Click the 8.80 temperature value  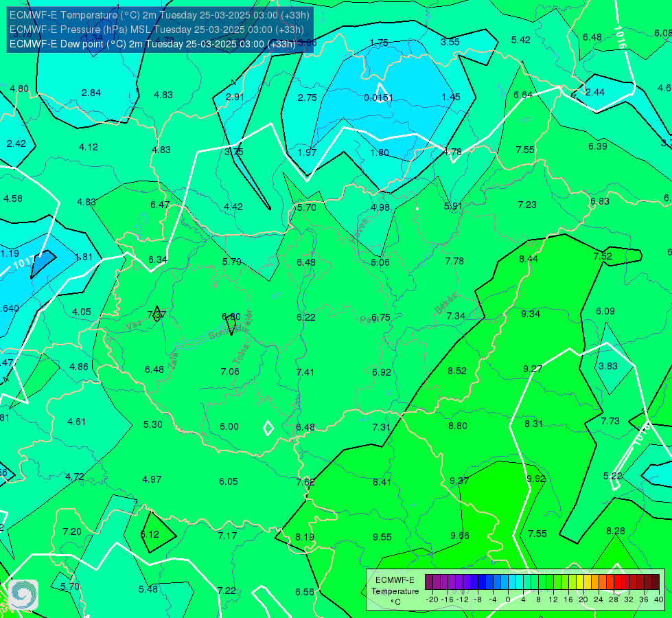tap(458, 426)
